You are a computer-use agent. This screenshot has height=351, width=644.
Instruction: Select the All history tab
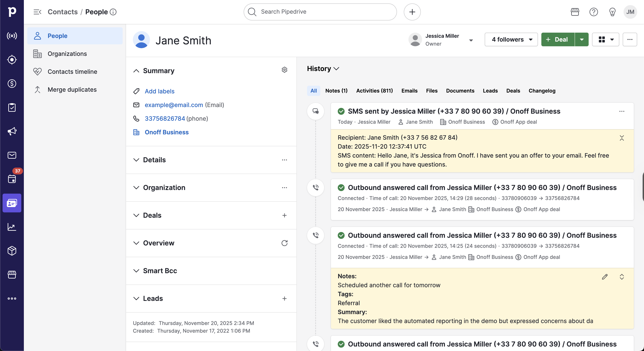pos(313,91)
